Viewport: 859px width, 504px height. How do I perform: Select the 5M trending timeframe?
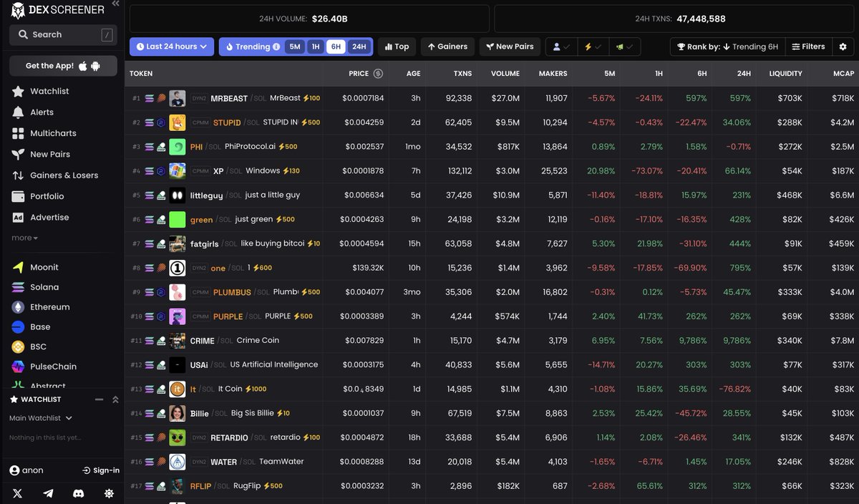pyautogui.click(x=295, y=47)
